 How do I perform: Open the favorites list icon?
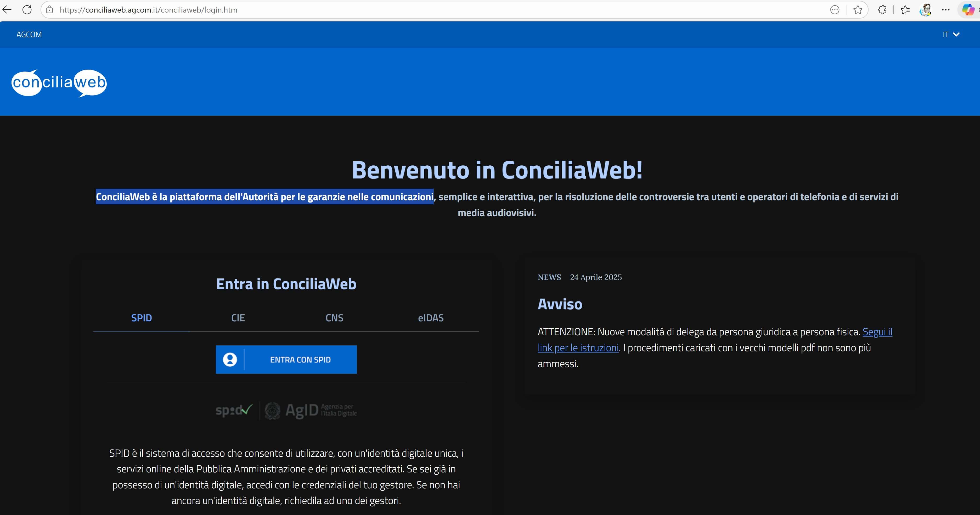pos(905,10)
